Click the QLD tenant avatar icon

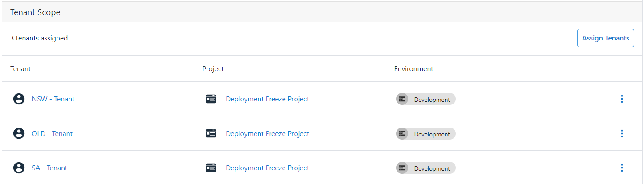click(x=19, y=133)
